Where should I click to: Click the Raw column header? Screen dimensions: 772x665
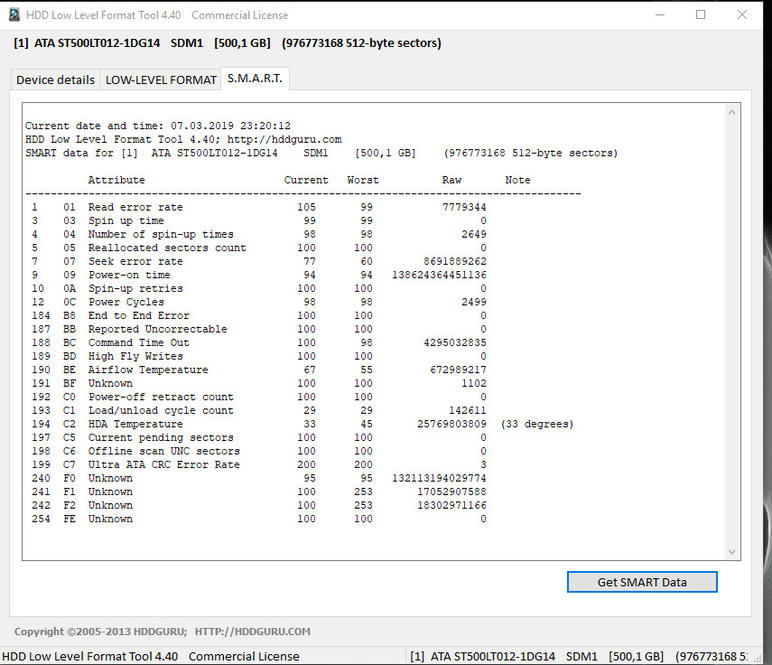point(452,180)
